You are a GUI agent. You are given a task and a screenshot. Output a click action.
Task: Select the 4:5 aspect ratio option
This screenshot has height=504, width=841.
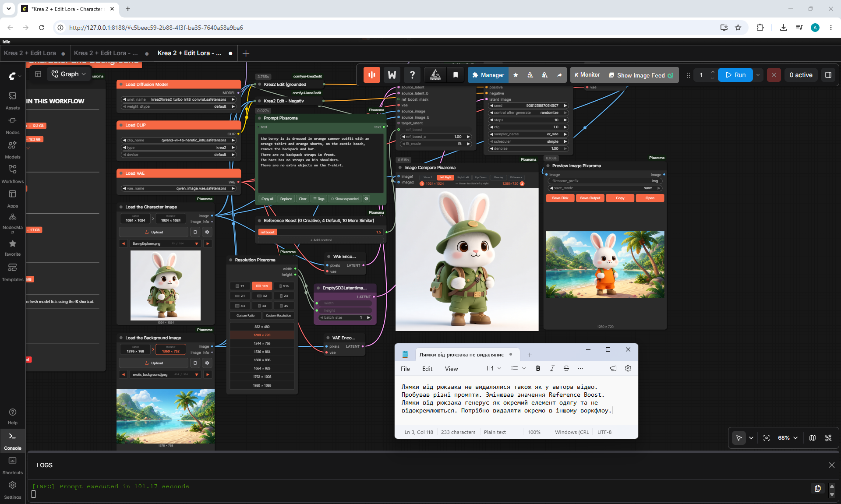284,306
